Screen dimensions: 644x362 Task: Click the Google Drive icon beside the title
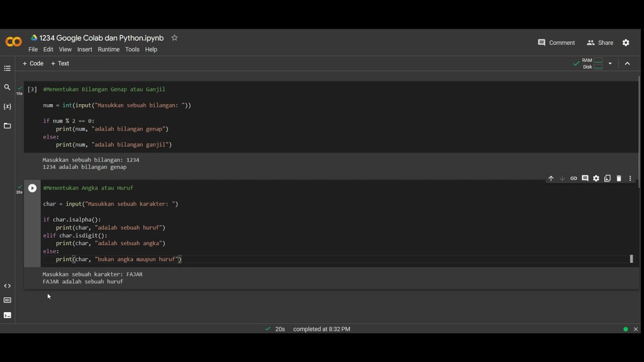34,38
